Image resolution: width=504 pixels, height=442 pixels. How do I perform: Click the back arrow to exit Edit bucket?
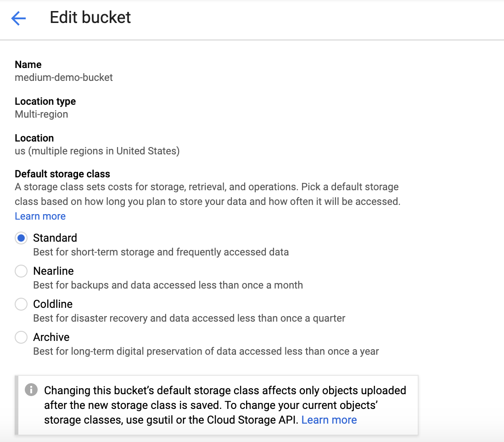(x=18, y=18)
